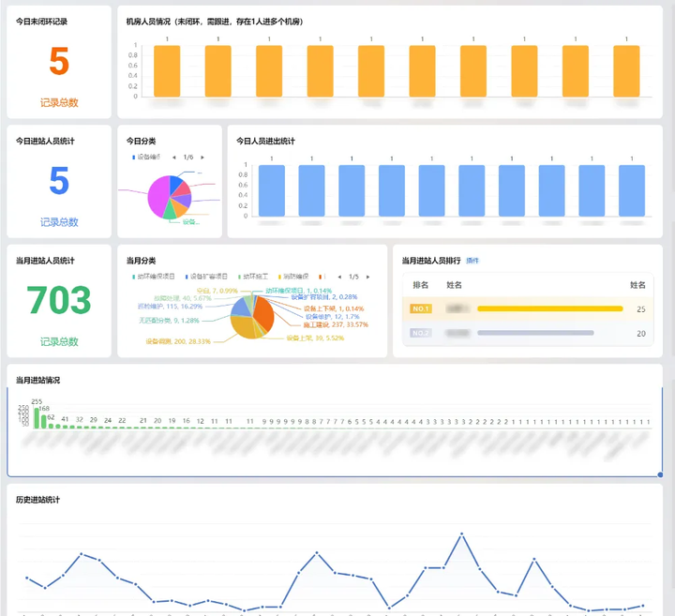Select blue slice of 今日分类 pie
This screenshot has width=675, height=616.
tap(175, 185)
